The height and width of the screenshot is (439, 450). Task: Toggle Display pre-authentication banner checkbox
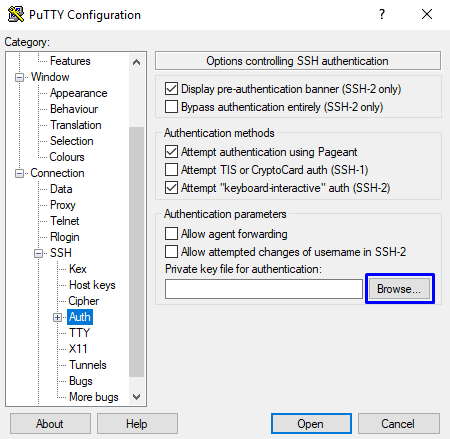pyautogui.click(x=171, y=89)
